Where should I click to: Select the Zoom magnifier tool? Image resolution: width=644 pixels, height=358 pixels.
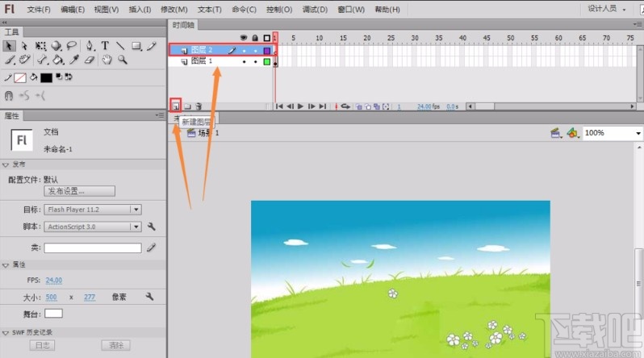pyautogui.click(x=123, y=60)
